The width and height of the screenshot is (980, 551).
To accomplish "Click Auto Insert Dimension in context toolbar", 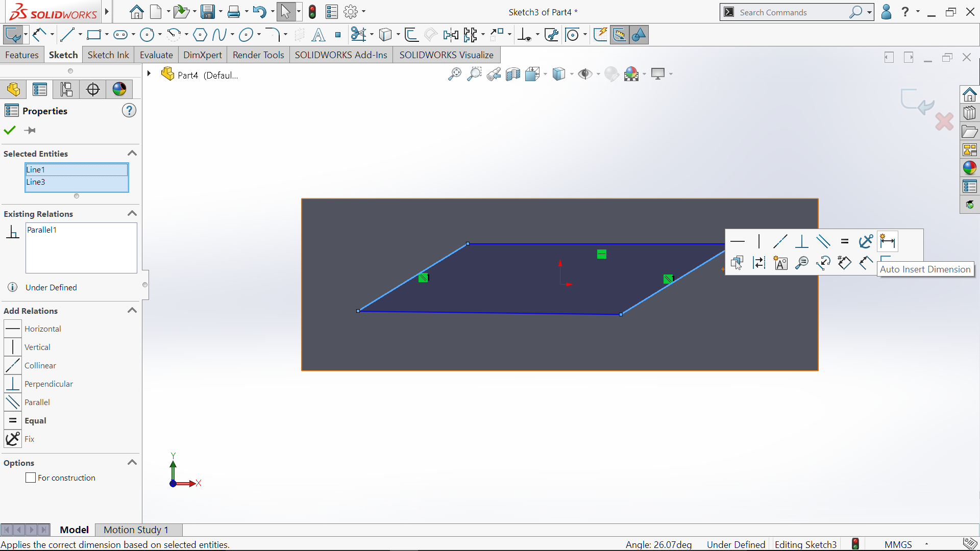I will [x=888, y=241].
